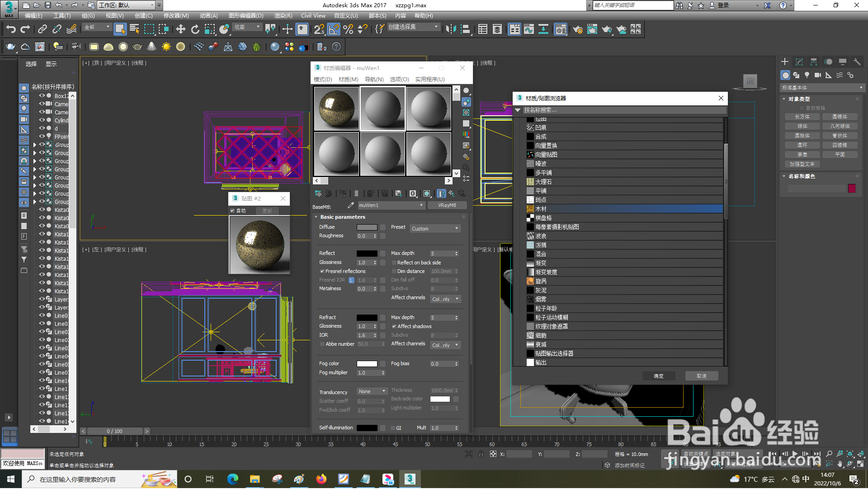Toggle visibility eye for Box12 object

42,96
